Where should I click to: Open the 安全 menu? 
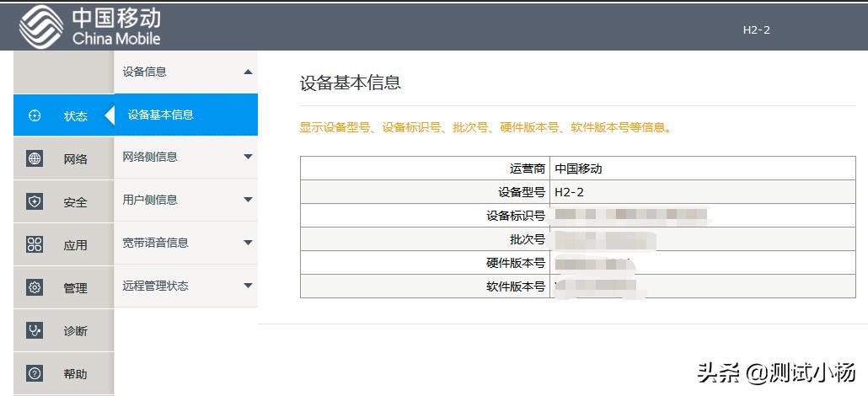64,201
